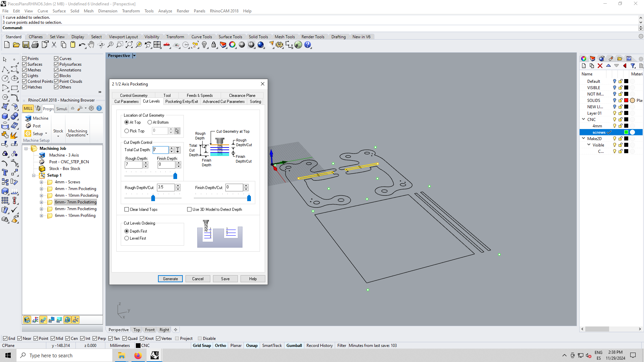
Task: Click the Save diskette icon
Action: click(x=26, y=45)
